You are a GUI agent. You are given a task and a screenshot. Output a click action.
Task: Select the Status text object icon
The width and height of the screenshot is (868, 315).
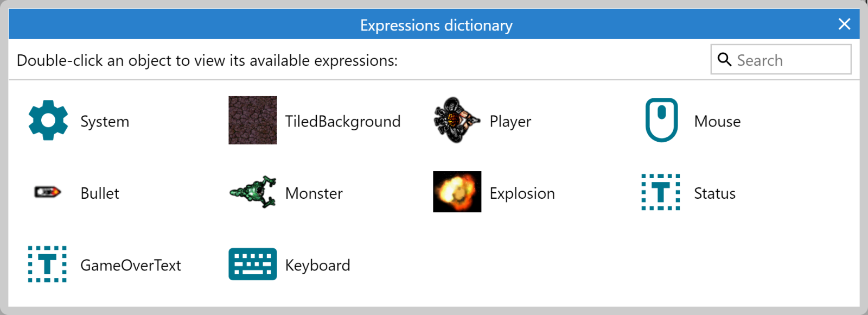(661, 192)
